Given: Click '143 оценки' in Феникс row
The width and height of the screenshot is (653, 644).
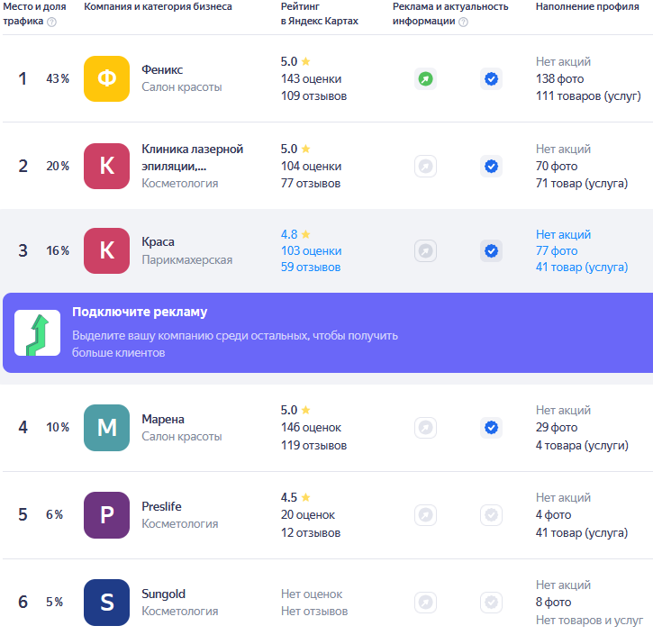Looking at the screenshot, I should [311, 78].
